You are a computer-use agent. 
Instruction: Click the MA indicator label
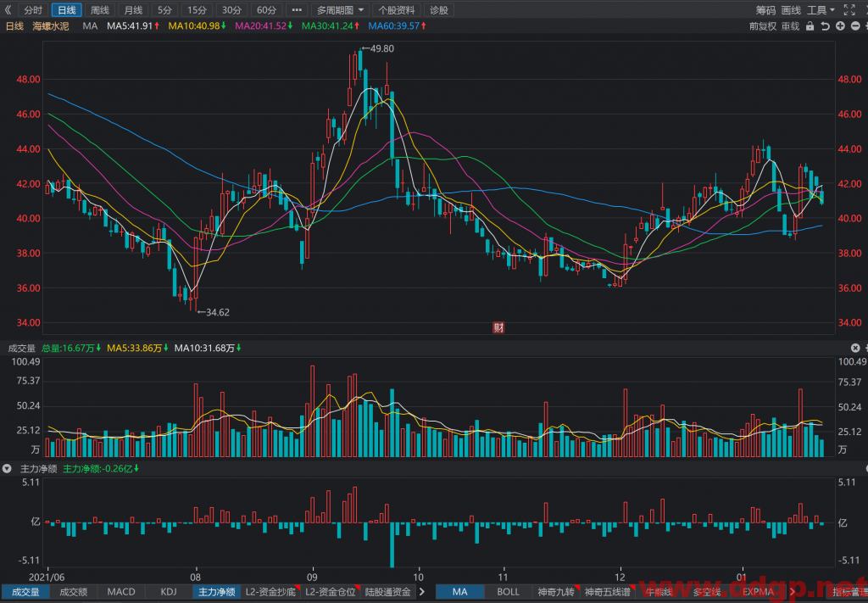(90, 26)
